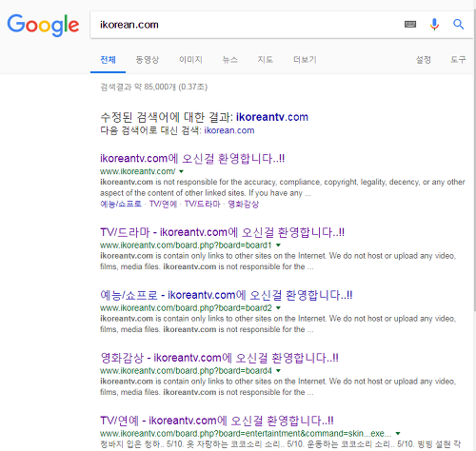Open sitelink 영화감상 under first result
The width and height of the screenshot is (476, 451).
(244, 204)
